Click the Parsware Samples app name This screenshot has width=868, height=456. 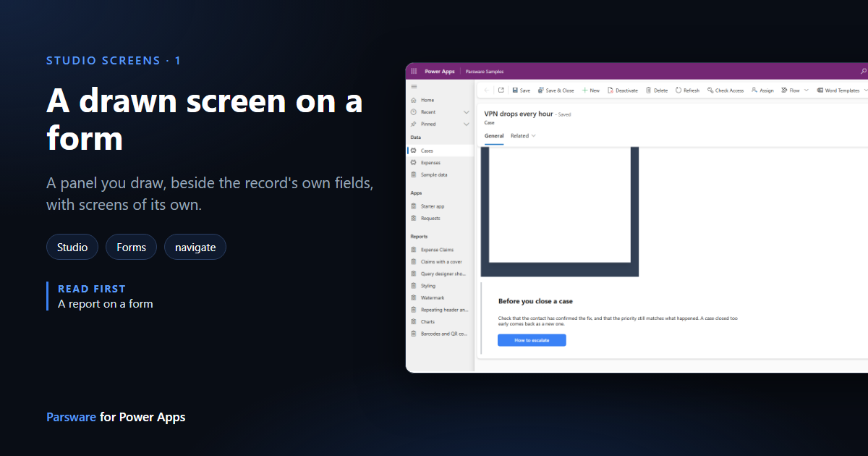pyautogui.click(x=484, y=72)
